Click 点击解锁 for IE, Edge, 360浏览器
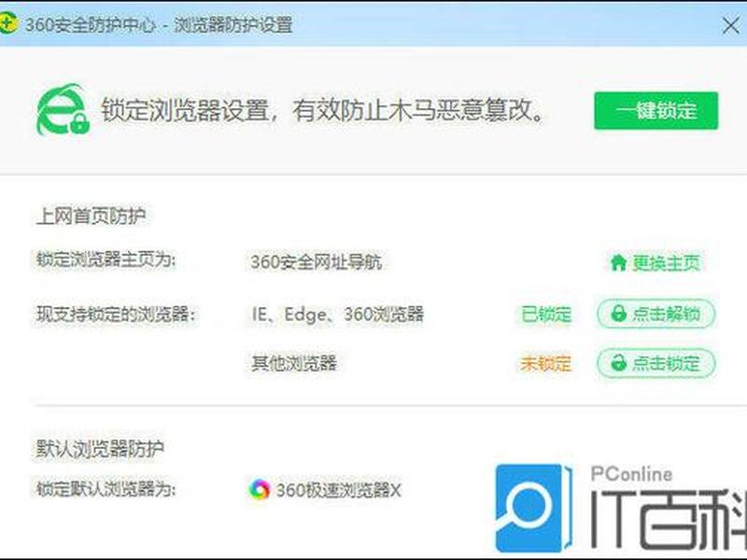 pyautogui.click(x=656, y=314)
